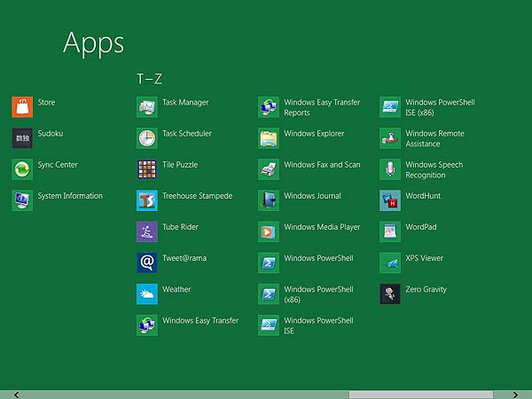Viewport: 532px width, 399px height.
Task: Launch Tile Puzzle game icon
Action: [147, 169]
